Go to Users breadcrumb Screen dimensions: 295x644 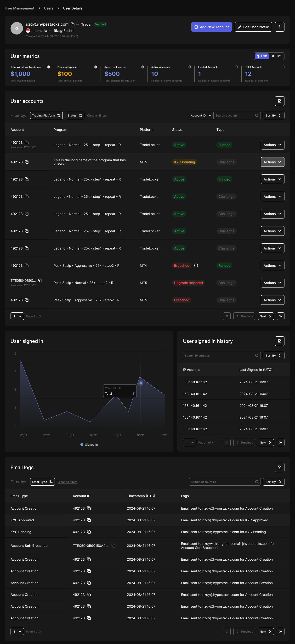[x=48, y=8]
